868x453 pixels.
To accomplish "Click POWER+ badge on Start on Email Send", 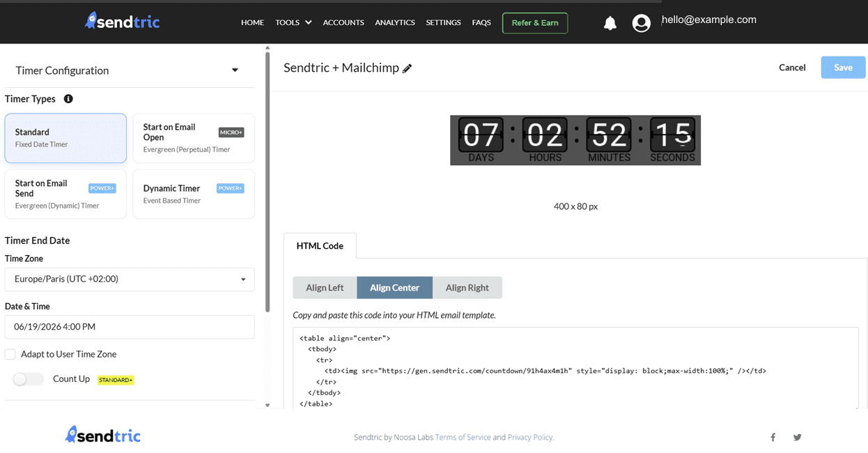I will (x=102, y=188).
